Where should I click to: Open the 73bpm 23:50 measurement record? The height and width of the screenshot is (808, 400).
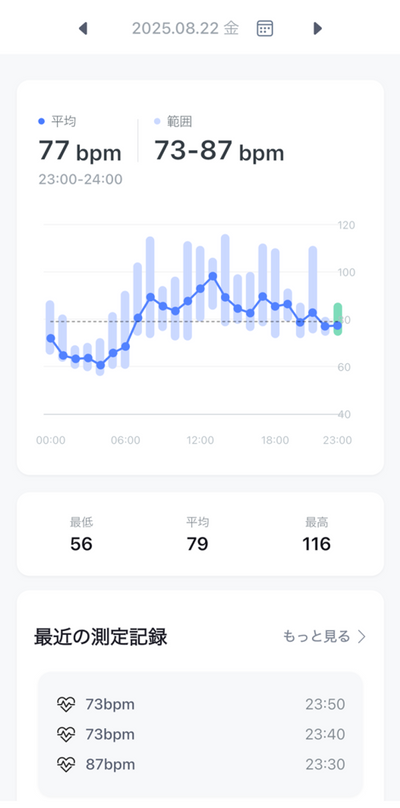(201, 704)
